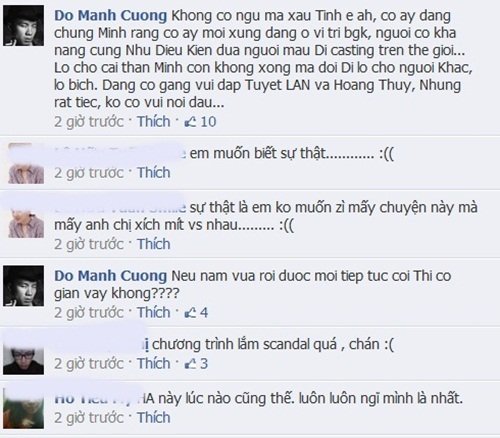Click Thích under the 'gian vay khong????' comment
Screen dimensions: 500x438
[154, 313]
